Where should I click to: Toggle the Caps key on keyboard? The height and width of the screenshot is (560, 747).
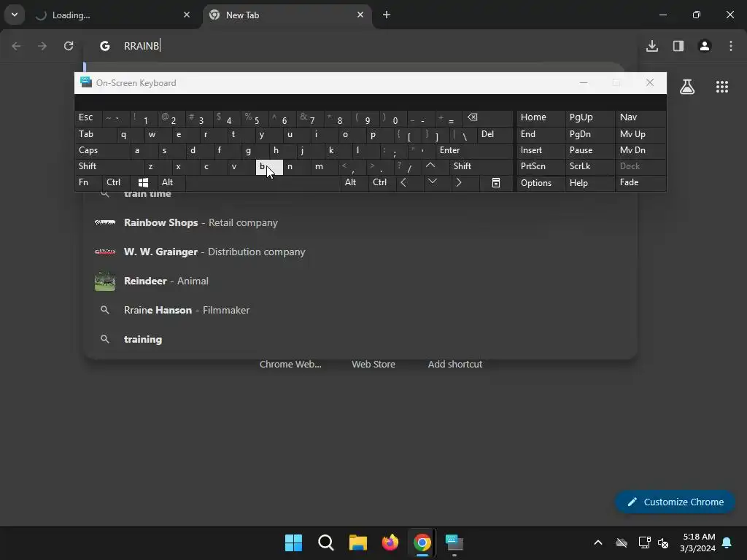102,150
